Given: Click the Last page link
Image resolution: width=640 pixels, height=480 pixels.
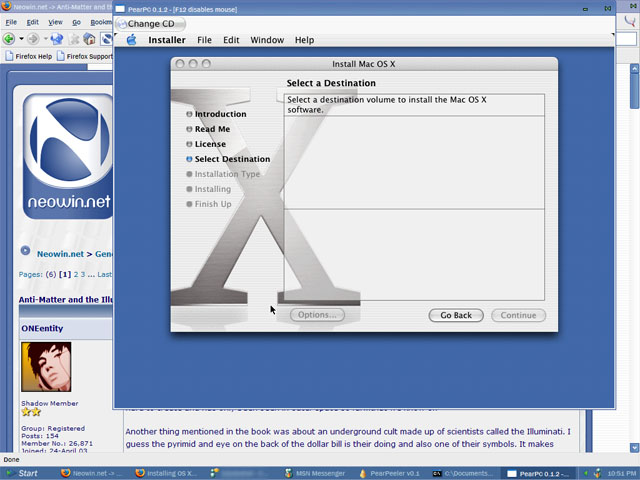Looking at the screenshot, I should point(104,274).
